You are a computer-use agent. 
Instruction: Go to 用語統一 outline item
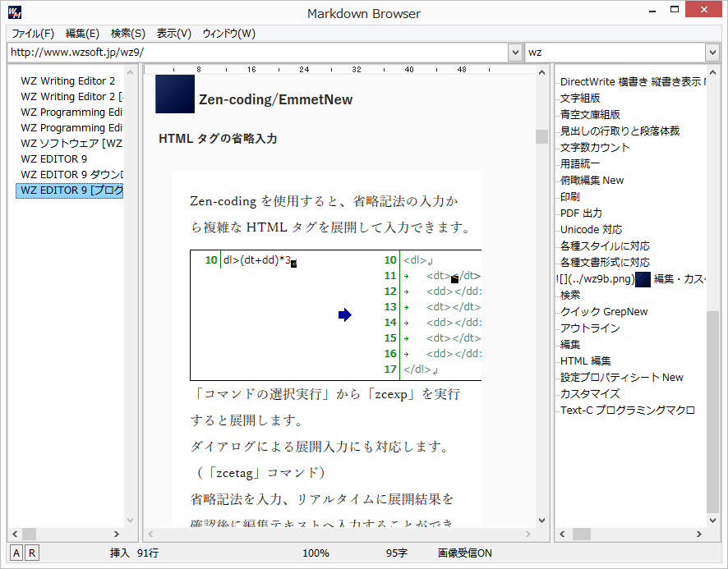pos(580,164)
